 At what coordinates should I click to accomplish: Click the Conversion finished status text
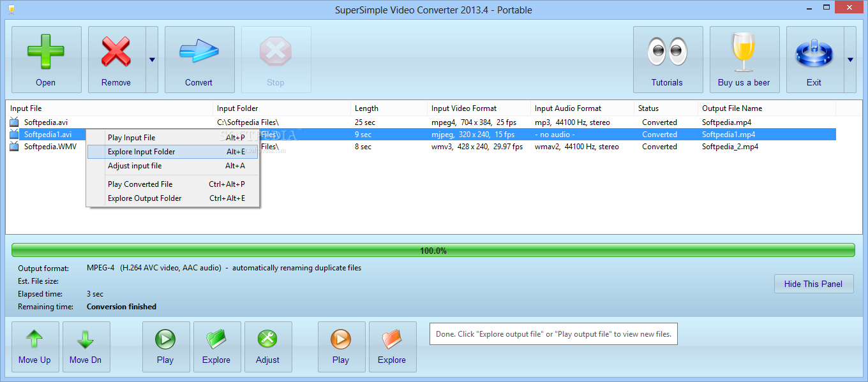[x=121, y=307]
